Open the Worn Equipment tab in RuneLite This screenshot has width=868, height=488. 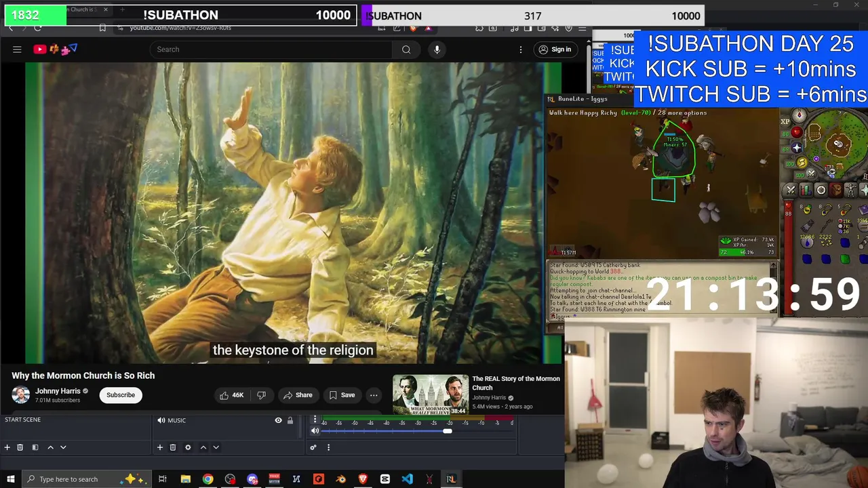point(850,190)
